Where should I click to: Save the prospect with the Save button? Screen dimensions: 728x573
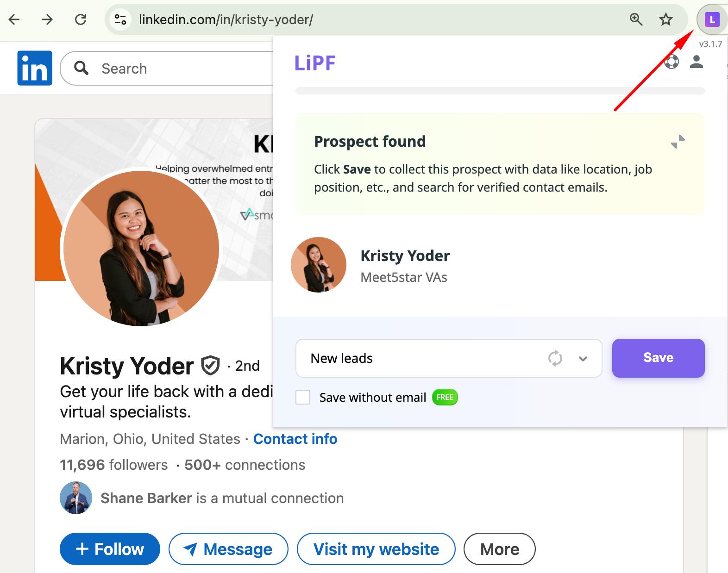pyautogui.click(x=658, y=358)
